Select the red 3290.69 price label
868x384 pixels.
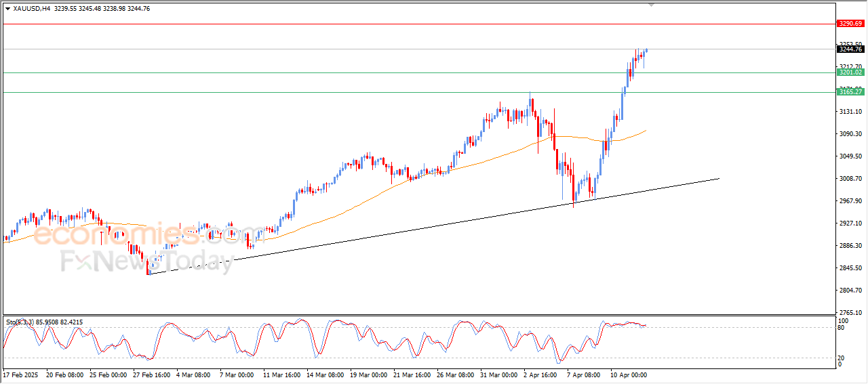coord(850,24)
